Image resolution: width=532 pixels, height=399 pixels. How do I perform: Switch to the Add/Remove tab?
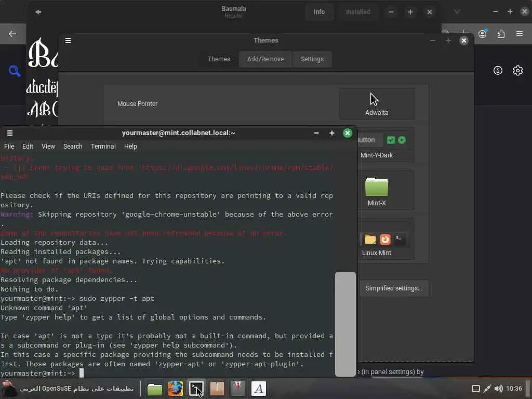click(265, 59)
